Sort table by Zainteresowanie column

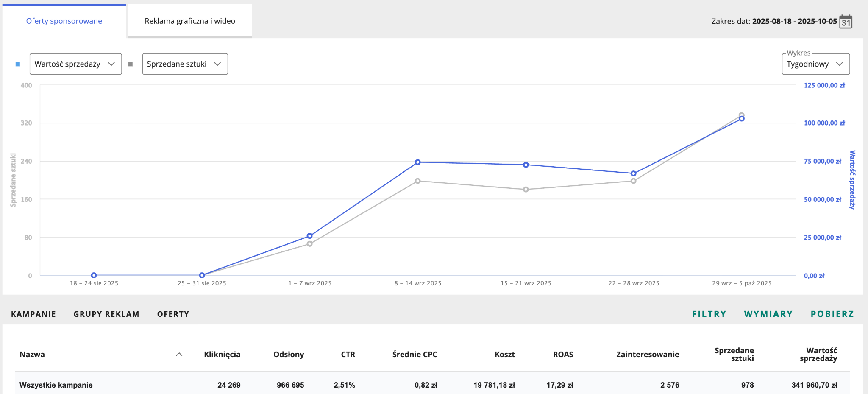648,355
